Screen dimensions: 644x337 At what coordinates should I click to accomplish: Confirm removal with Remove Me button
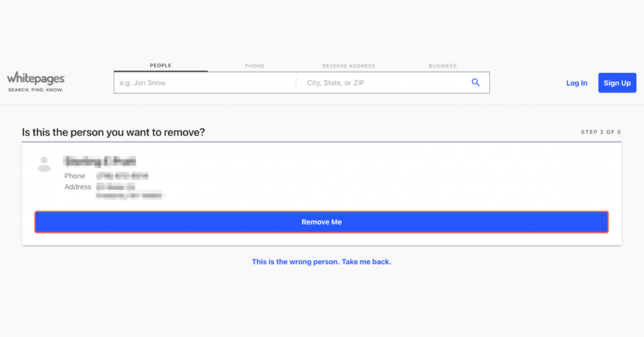pyautogui.click(x=321, y=222)
